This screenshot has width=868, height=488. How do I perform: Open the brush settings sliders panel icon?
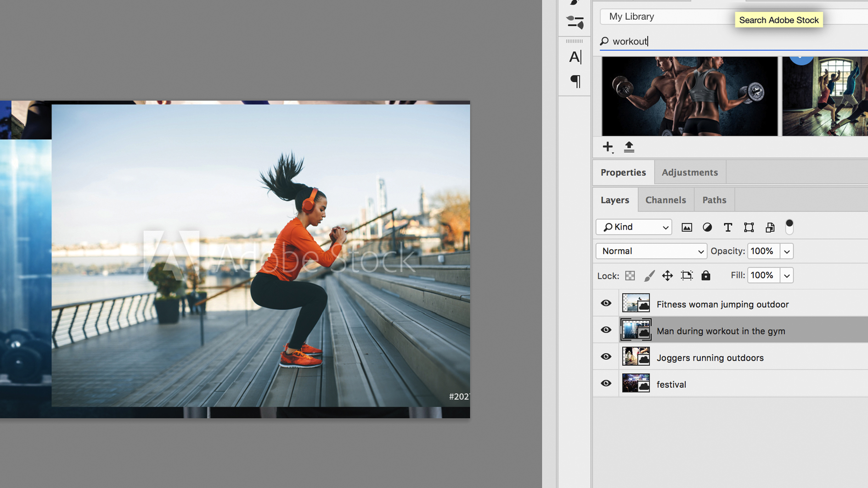click(575, 22)
